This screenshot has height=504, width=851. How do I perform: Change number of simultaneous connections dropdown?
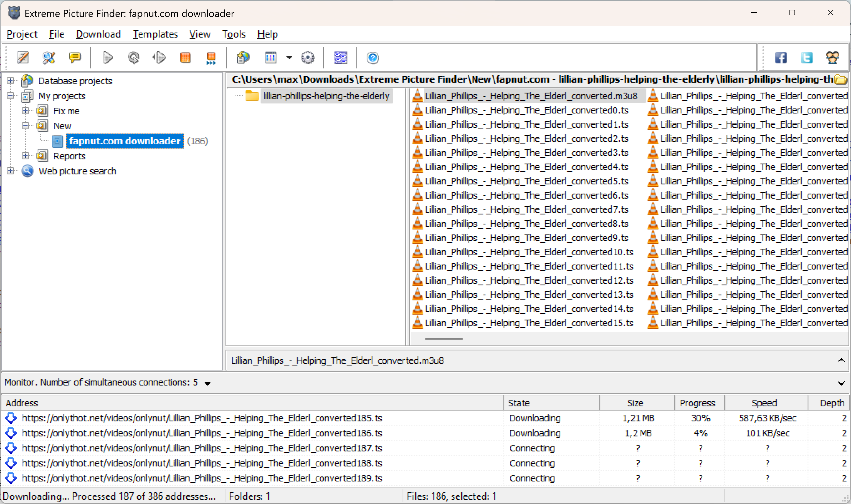click(207, 384)
